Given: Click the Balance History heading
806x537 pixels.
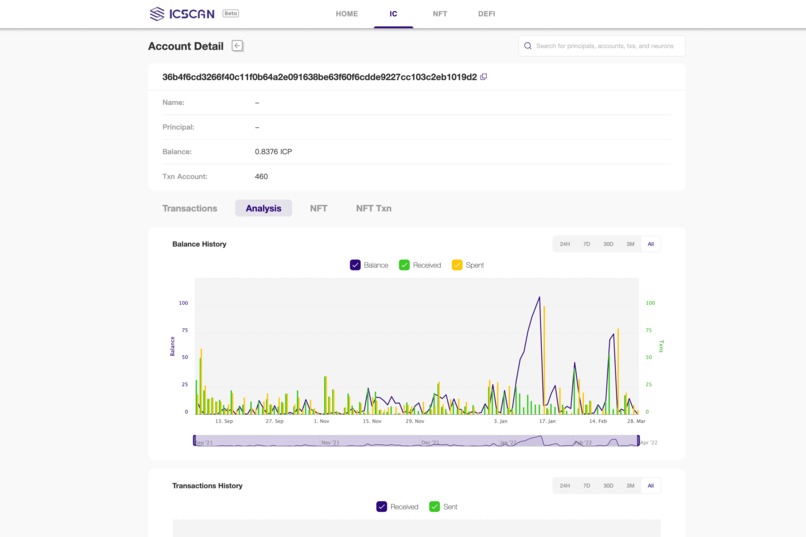Looking at the screenshot, I should tap(199, 244).
